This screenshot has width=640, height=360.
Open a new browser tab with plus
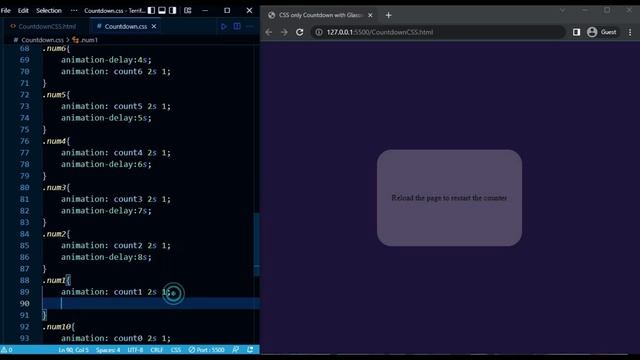(x=389, y=15)
